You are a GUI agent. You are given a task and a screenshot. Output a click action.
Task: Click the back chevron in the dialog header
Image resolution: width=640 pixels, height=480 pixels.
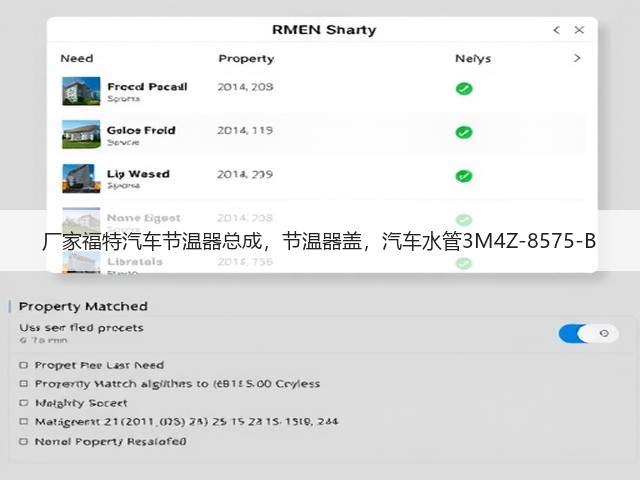[556, 30]
